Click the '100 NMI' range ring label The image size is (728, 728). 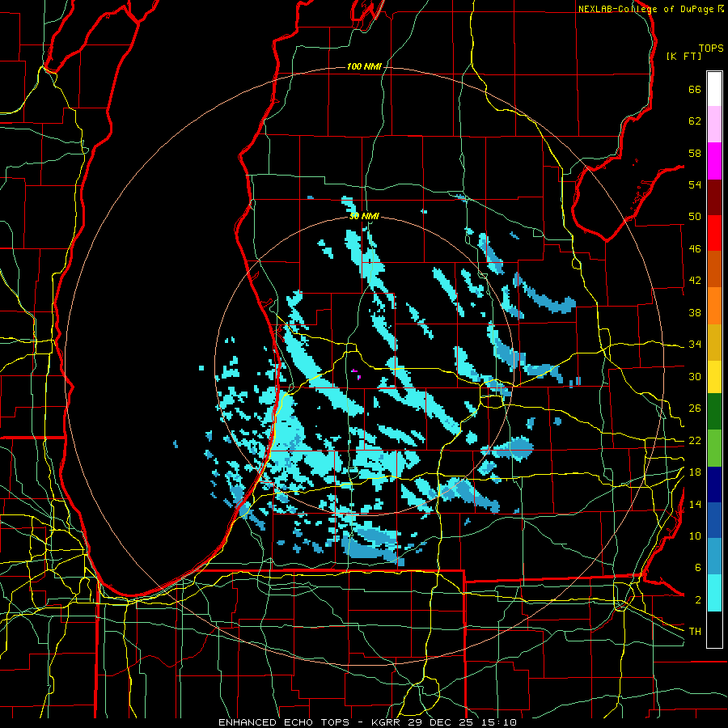[x=364, y=67]
